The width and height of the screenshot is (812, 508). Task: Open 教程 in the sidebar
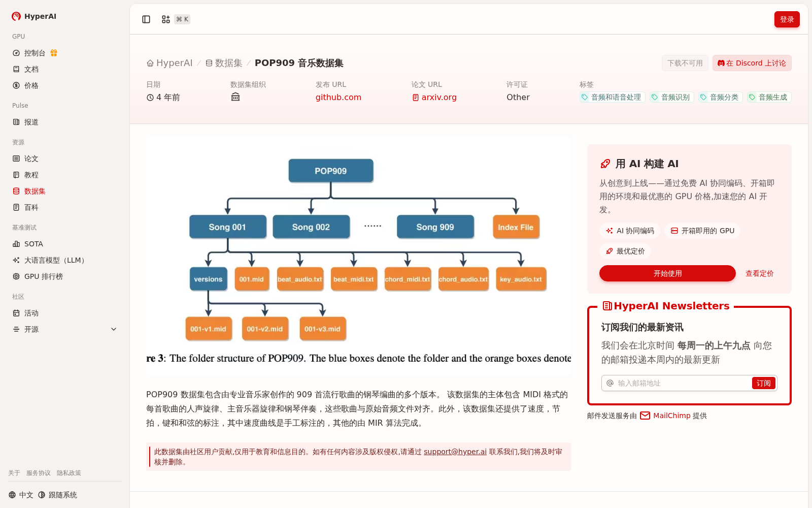point(65,175)
